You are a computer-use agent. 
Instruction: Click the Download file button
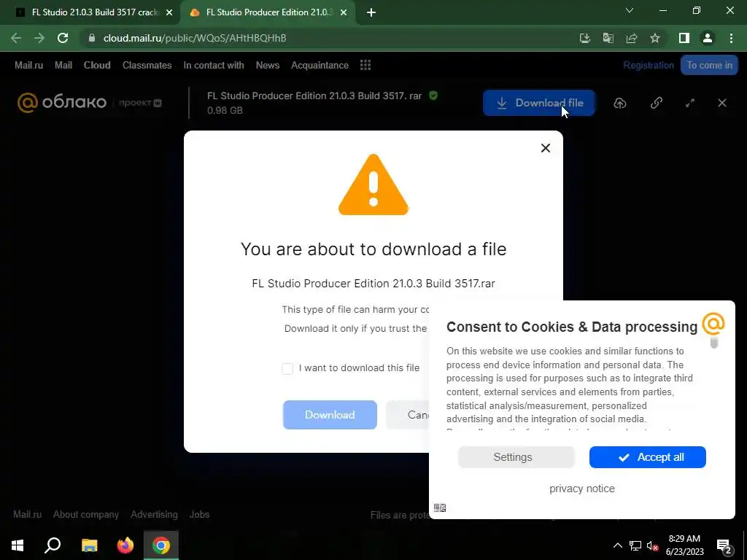539,103
